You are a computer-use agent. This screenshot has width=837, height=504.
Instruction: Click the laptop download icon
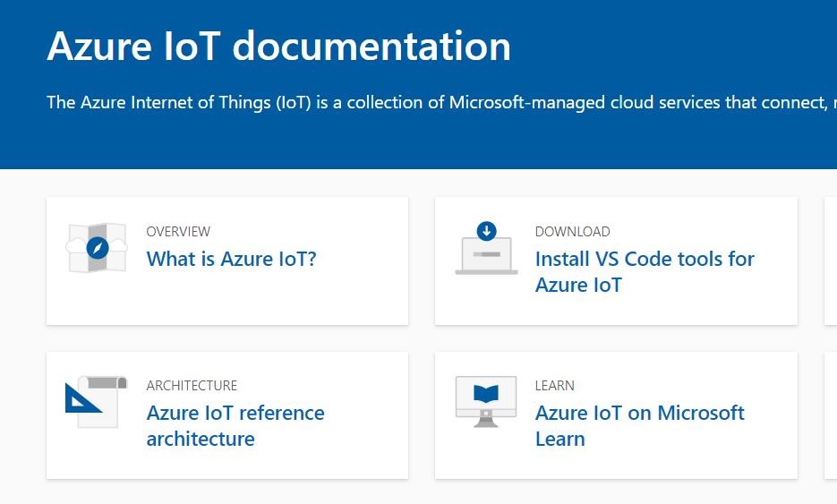486,248
